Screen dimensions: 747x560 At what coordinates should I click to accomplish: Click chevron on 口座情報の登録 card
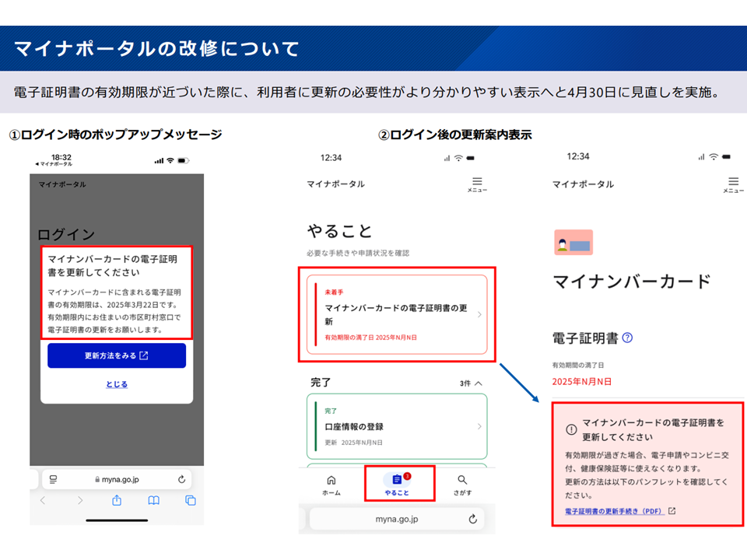(479, 426)
